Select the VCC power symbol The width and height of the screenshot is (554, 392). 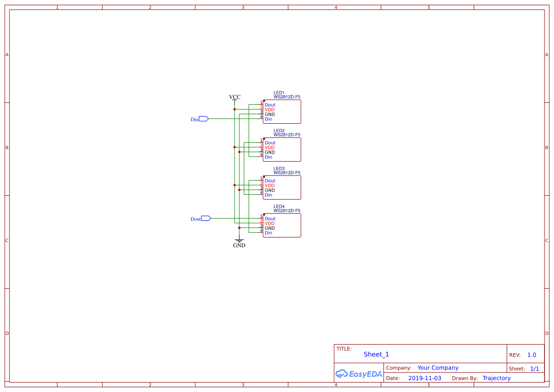[x=235, y=97]
